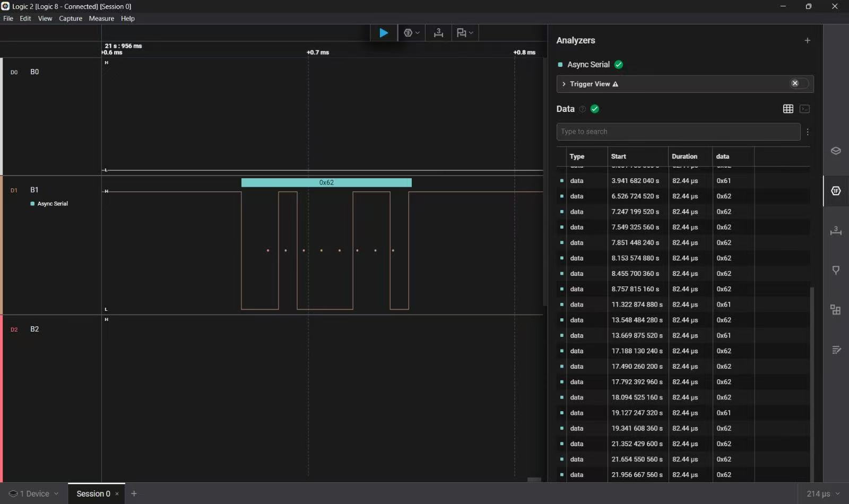Open the Capture menu

pos(71,19)
